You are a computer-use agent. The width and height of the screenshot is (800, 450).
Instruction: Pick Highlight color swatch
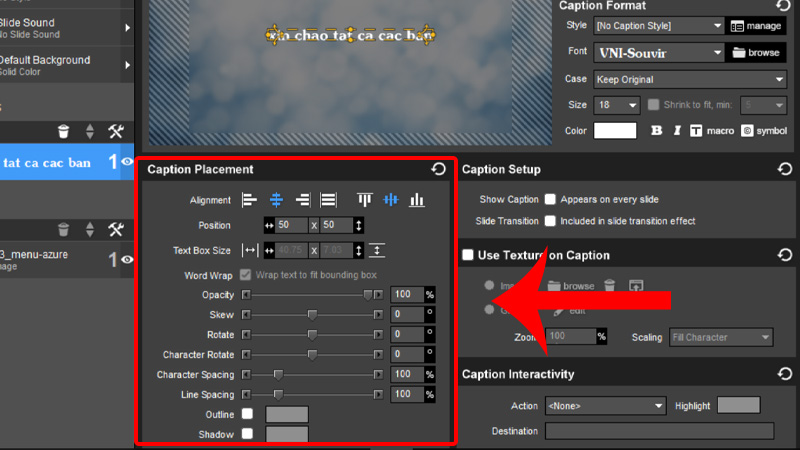click(738, 405)
